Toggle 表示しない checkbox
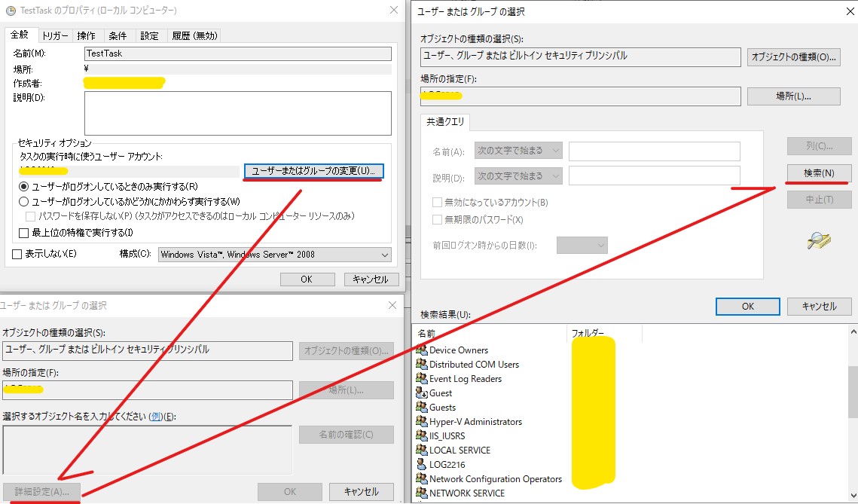The image size is (858, 504). pos(17,254)
